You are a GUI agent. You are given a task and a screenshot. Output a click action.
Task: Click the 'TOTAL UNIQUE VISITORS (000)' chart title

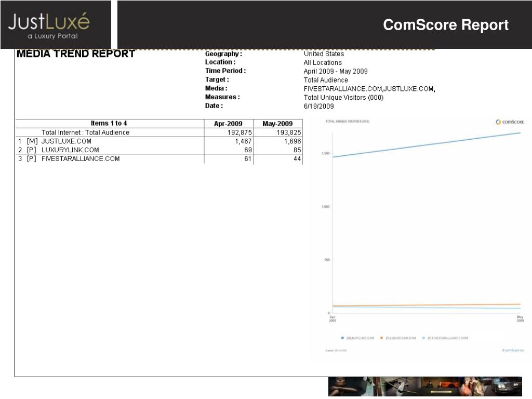click(x=348, y=121)
